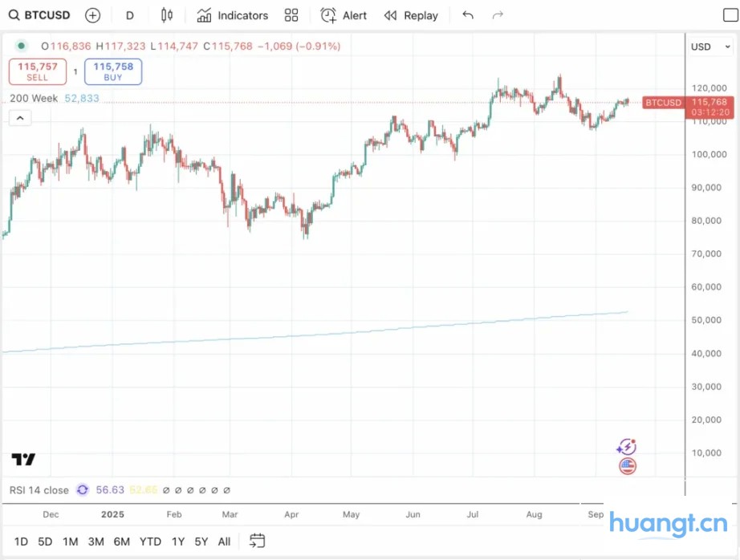
Task: Start bar Replay mode
Action: coord(411,15)
